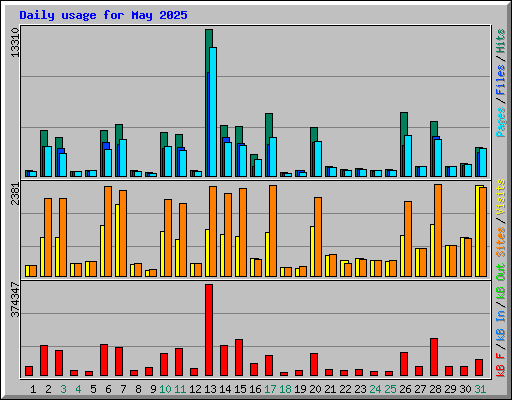Click the day 1 x-axis label

33,389
